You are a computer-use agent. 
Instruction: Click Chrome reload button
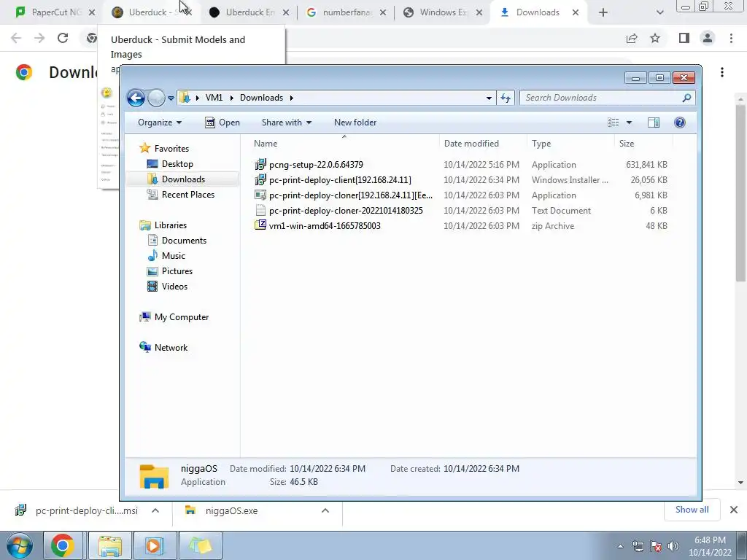(63, 38)
